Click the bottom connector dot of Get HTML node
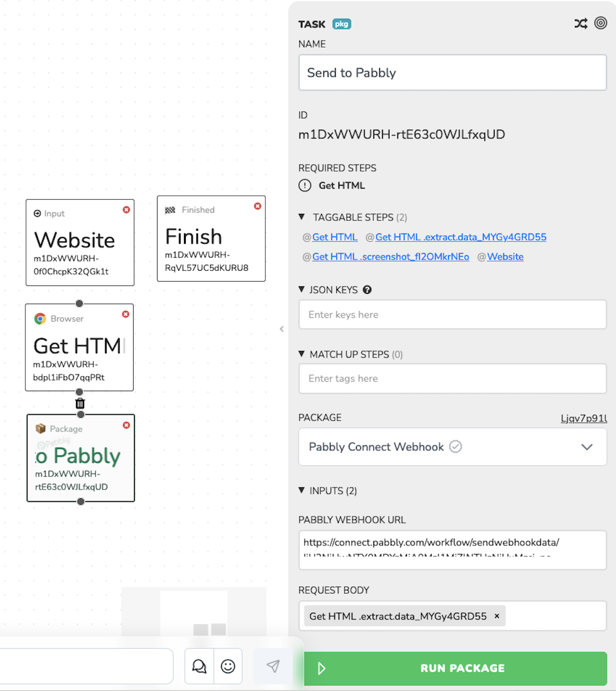Viewport: 616px width, 691px height. [x=79, y=392]
